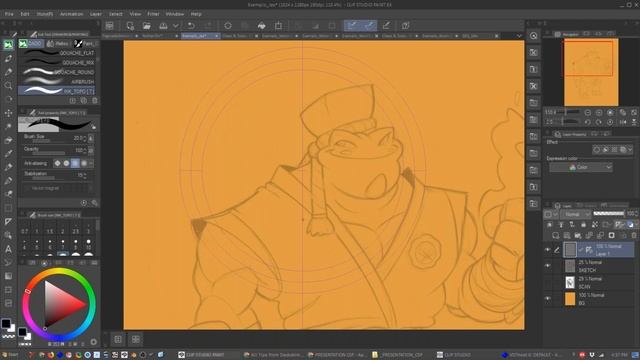The height and width of the screenshot is (360, 640).
Task: Click the Save toolbar icon
Action: point(163,26)
